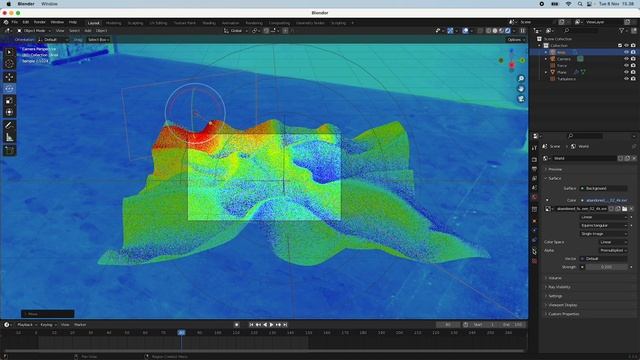The width and height of the screenshot is (640, 360).
Task: Hide the Camera object with its eye icon
Action: click(x=626, y=59)
